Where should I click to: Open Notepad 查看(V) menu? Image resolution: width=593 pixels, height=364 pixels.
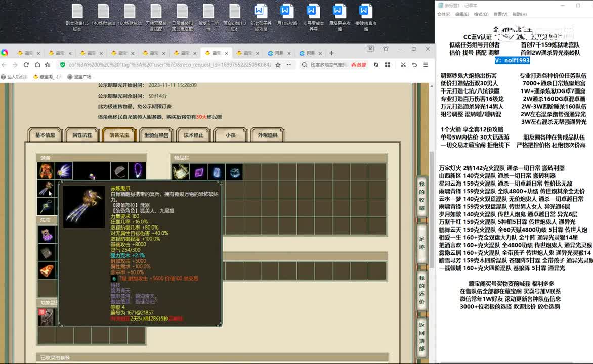click(x=500, y=14)
